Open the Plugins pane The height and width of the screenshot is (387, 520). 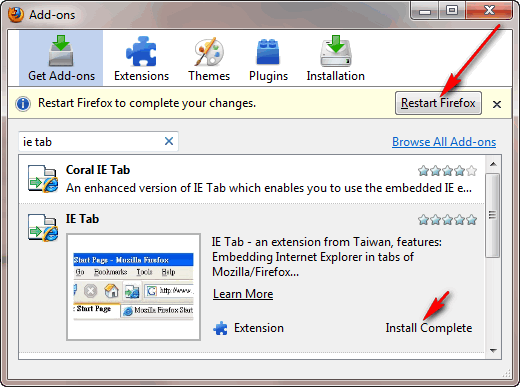click(x=268, y=58)
